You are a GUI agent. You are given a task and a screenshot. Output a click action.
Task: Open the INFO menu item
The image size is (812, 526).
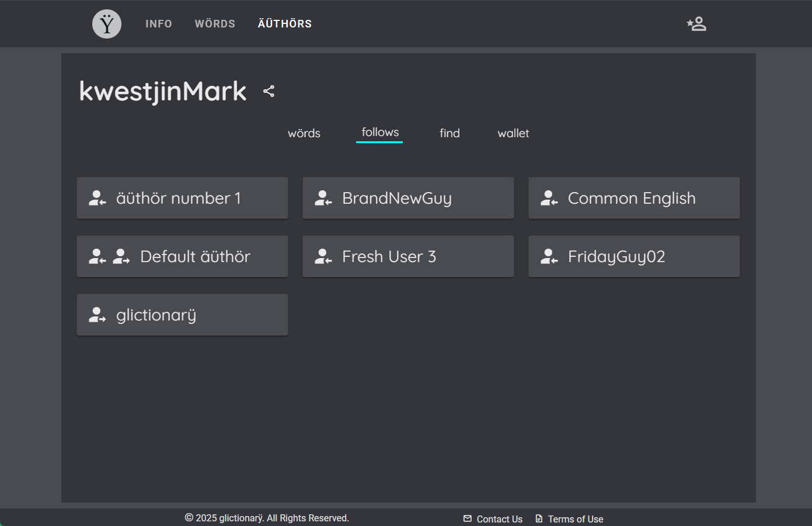tap(159, 24)
